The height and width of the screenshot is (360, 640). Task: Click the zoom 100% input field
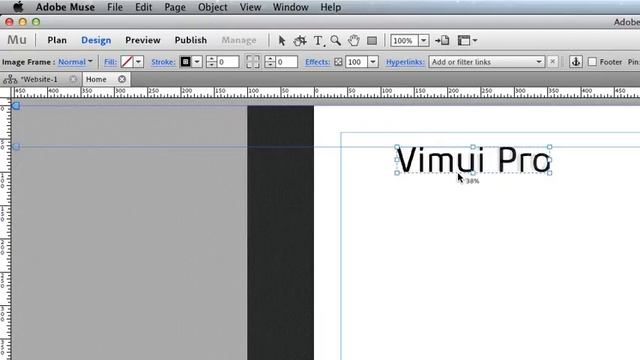click(404, 40)
